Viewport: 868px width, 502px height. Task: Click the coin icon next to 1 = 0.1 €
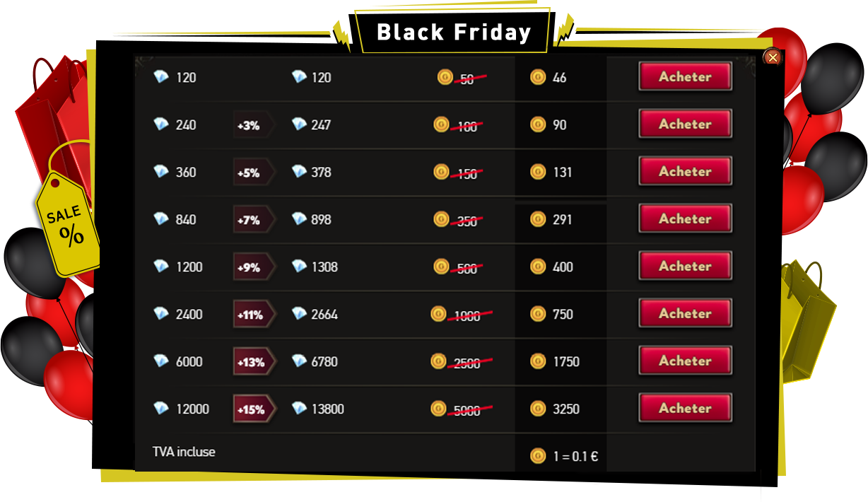[x=538, y=456]
